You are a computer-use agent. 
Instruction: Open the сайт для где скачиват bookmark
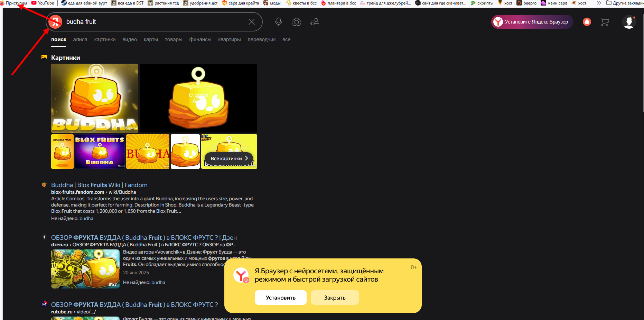[x=441, y=3]
